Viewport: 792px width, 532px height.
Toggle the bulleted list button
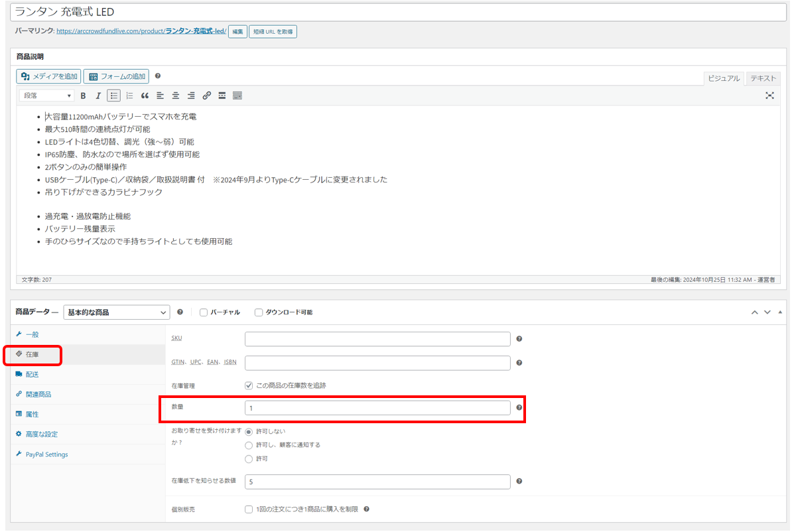[114, 96]
